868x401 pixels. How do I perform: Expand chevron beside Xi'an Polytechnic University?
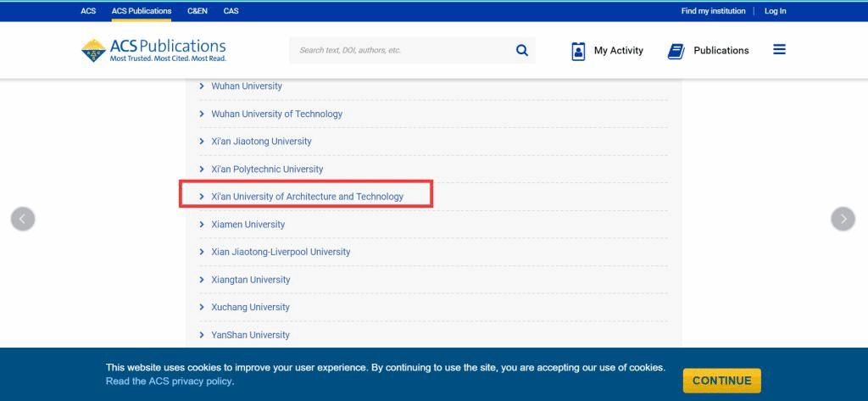tap(202, 169)
